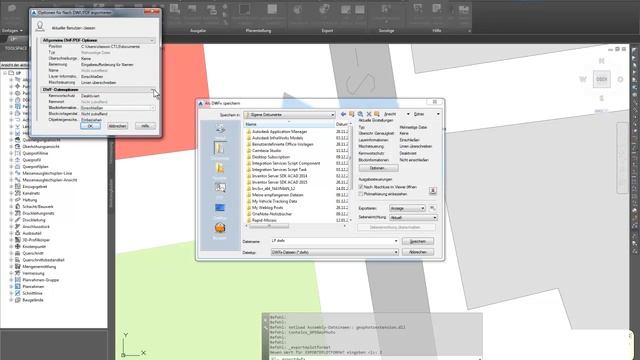Select the Mengenermittlung icon in tree
Viewport: 640px width, 360px height.
pyautogui.click(x=18, y=267)
